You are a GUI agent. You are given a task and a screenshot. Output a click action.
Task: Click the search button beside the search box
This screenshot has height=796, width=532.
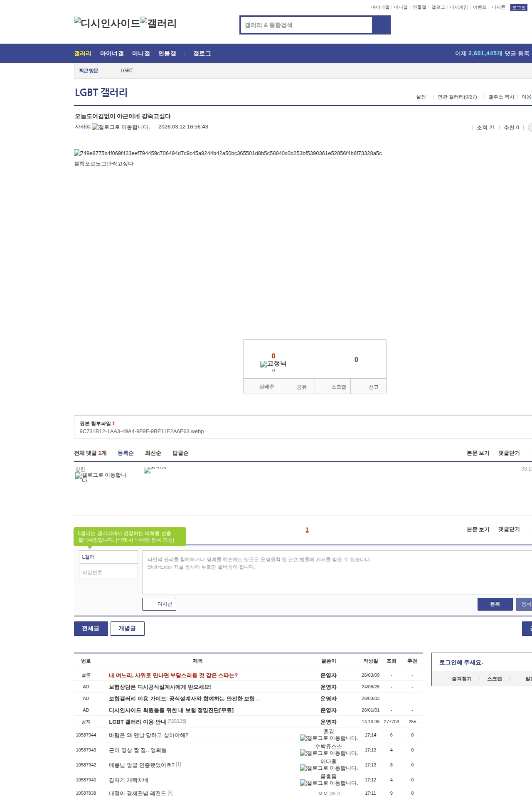pyautogui.click(x=381, y=25)
